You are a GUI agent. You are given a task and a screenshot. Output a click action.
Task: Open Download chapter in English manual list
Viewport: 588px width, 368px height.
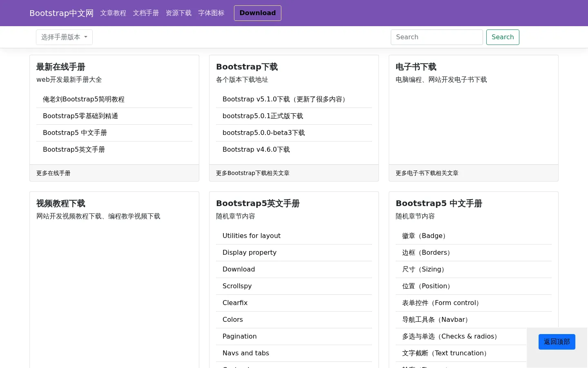pos(239,269)
